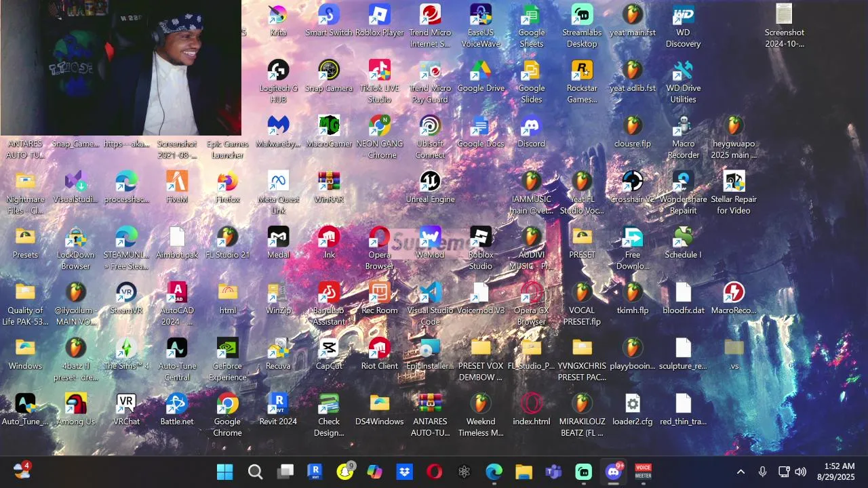
Task: Launch Streamlabs Desktop from the desktop
Action: (582, 26)
